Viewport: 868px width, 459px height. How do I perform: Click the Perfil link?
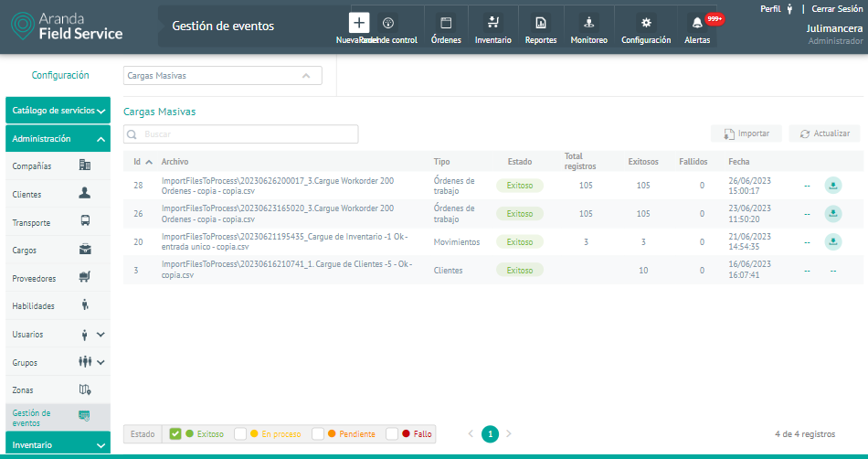coord(770,9)
